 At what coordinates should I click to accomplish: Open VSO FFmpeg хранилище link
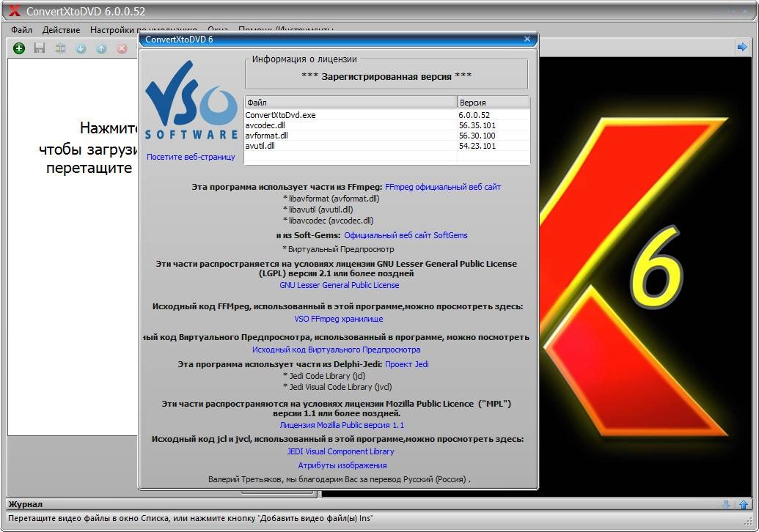pyautogui.click(x=338, y=319)
